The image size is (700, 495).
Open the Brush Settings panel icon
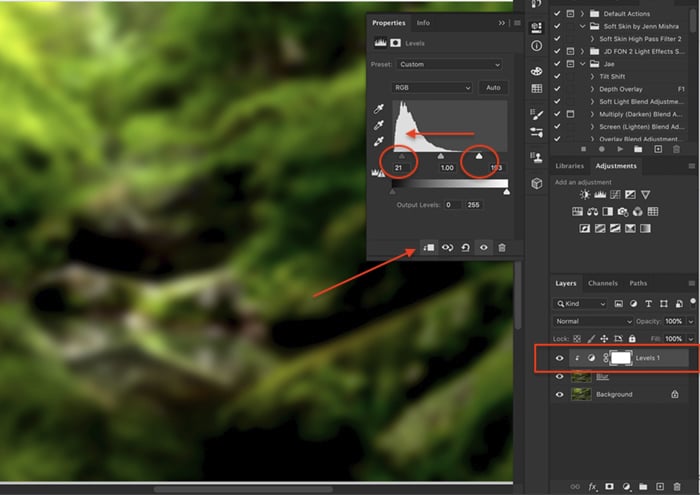click(x=537, y=115)
